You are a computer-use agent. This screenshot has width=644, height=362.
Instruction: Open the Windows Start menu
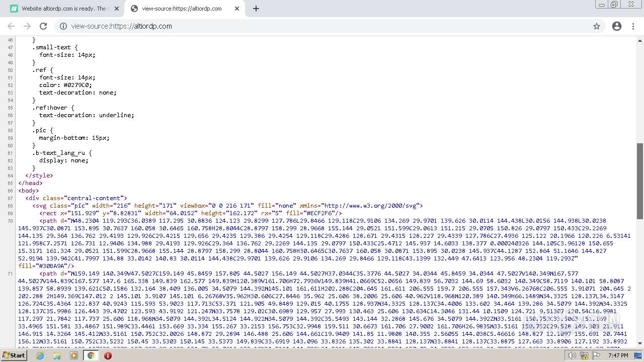(14, 355)
